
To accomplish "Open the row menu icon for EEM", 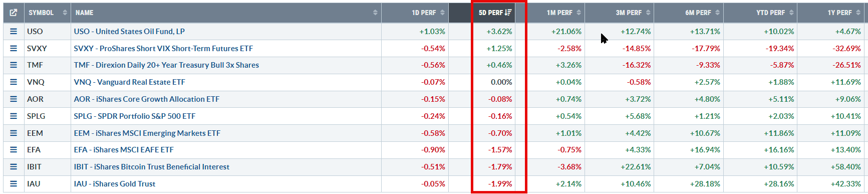I will pos(14,133).
